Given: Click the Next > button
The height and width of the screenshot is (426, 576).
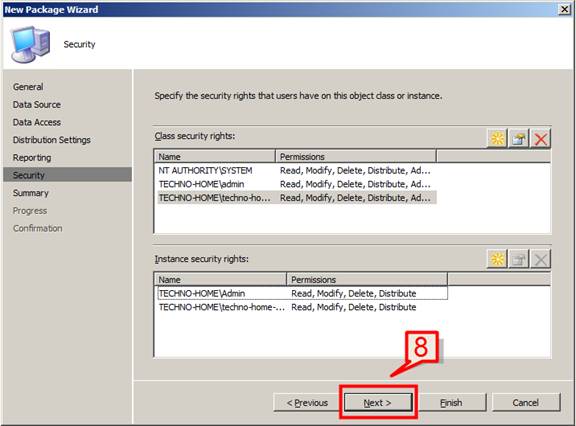Looking at the screenshot, I should [378, 402].
